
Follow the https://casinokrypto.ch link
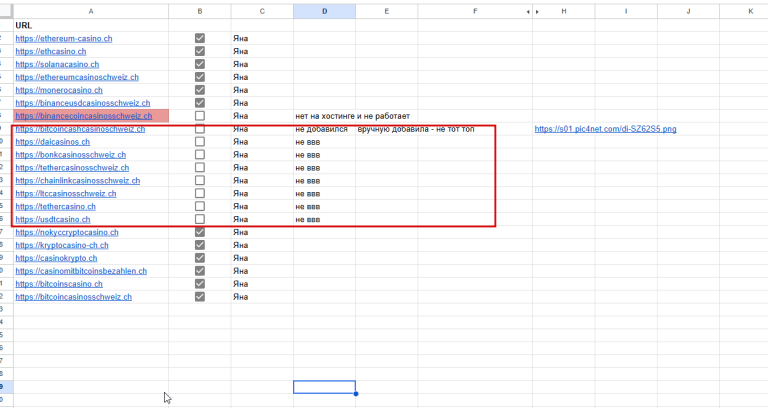coord(56,258)
